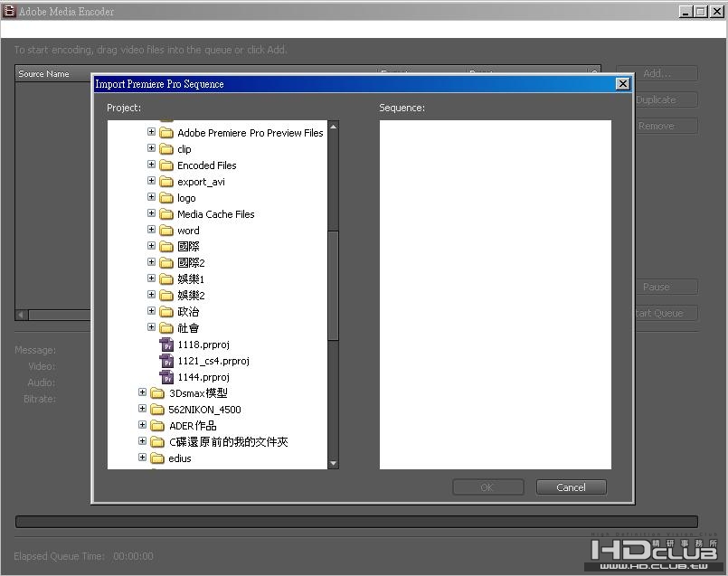Select the 562NIKON_4500 folder label

(x=204, y=410)
